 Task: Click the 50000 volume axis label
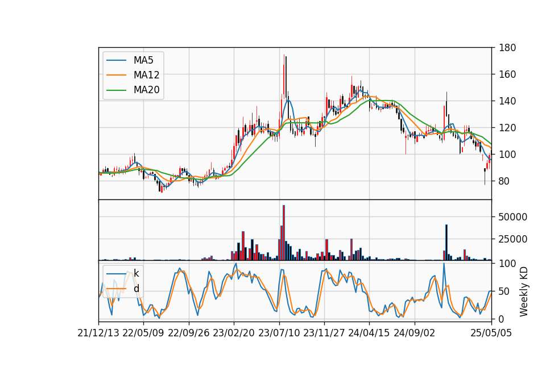coord(512,217)
